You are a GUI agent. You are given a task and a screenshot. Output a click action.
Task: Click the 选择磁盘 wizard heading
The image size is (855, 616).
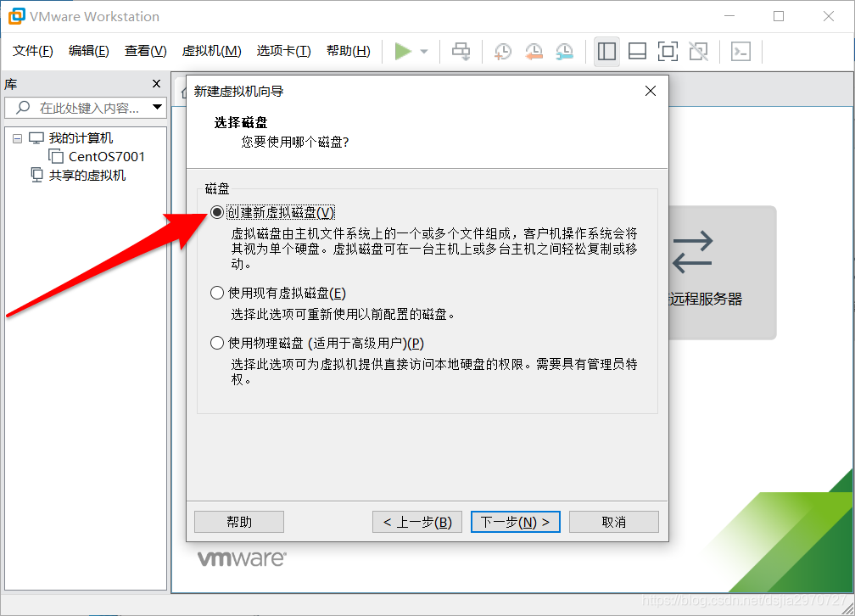(241, 122)
